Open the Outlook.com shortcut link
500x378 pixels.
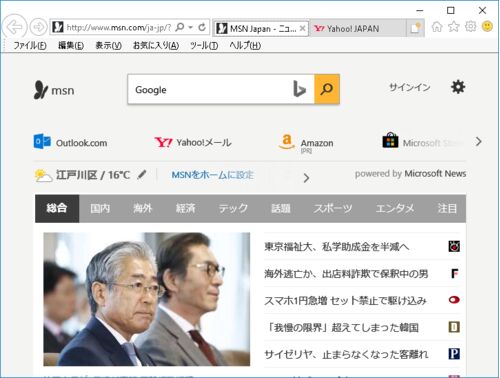pos(70,142)
